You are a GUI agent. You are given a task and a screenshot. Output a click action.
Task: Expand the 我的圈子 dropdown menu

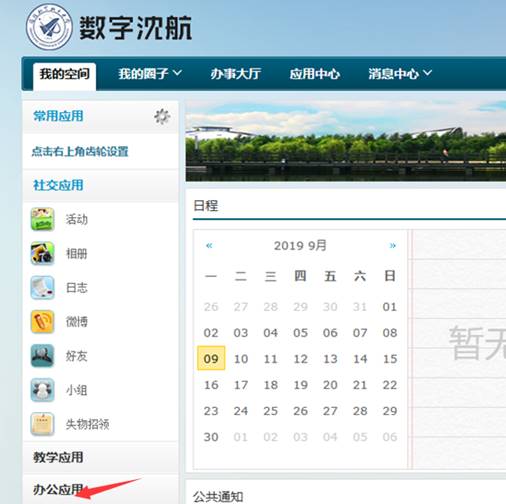click(150, 73)
